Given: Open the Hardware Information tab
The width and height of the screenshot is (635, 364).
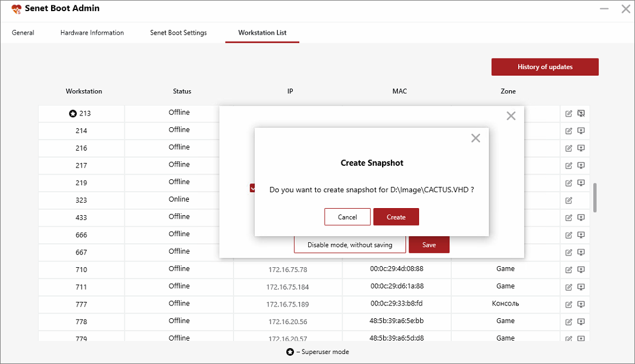Looking at the screenshot, I should 92,33.
